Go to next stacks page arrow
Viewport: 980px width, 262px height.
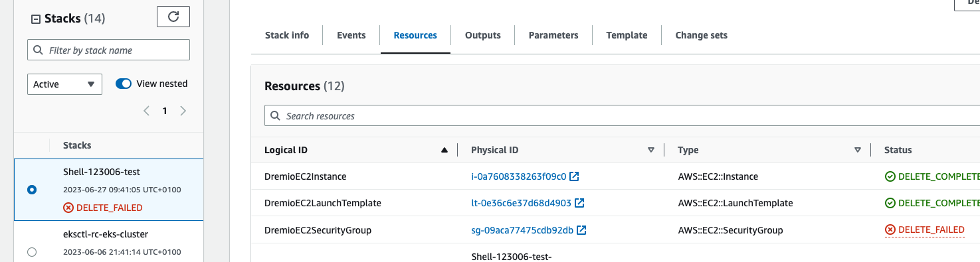(183, 111)
